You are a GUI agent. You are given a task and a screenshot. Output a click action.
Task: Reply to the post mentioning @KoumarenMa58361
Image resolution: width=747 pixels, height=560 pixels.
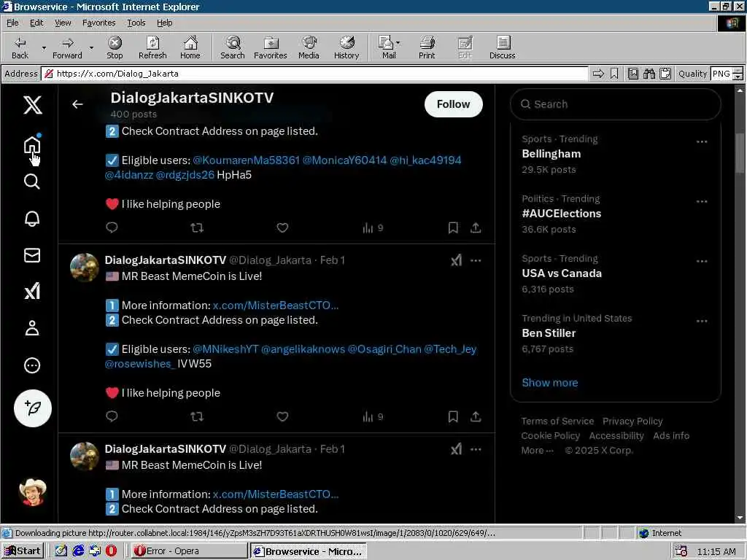click(x=112, y=227)
